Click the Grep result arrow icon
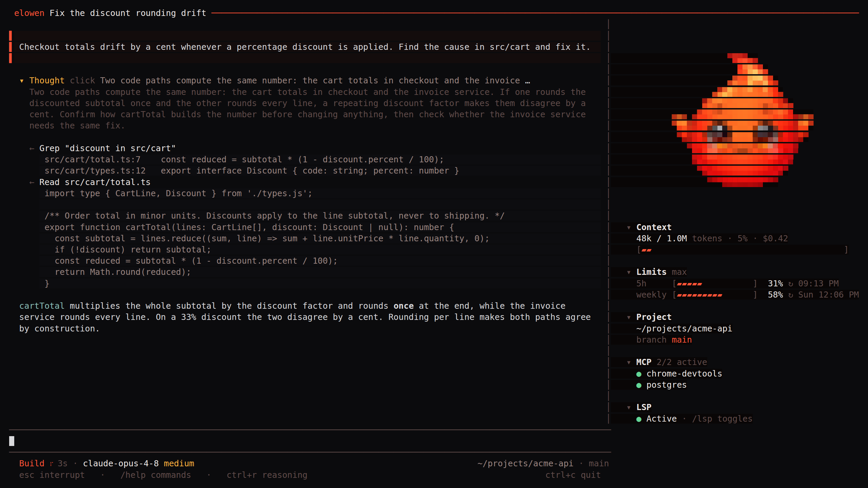 [32, 148]
